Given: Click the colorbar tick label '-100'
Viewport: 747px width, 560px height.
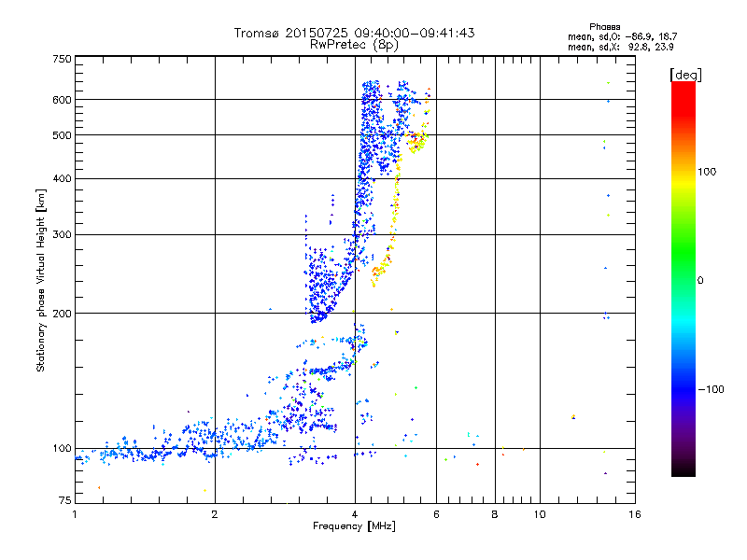Looking at the screenshot, I should pos(711,389).
